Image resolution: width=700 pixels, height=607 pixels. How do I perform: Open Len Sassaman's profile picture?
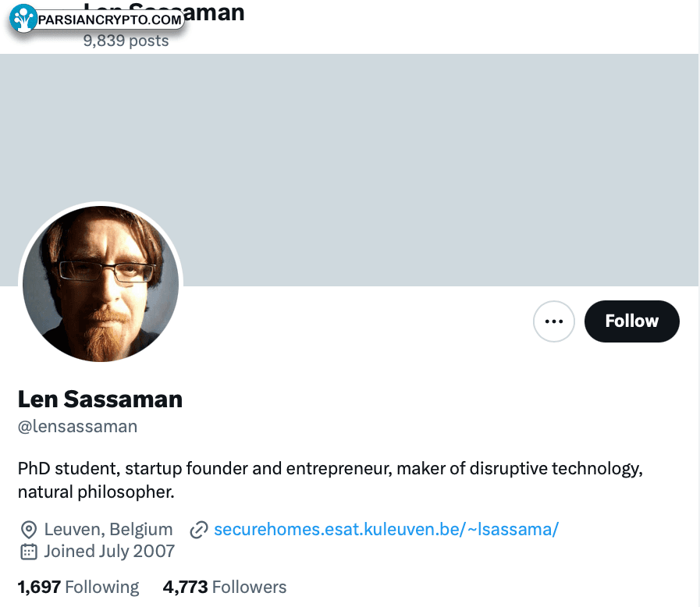point(101,284)
